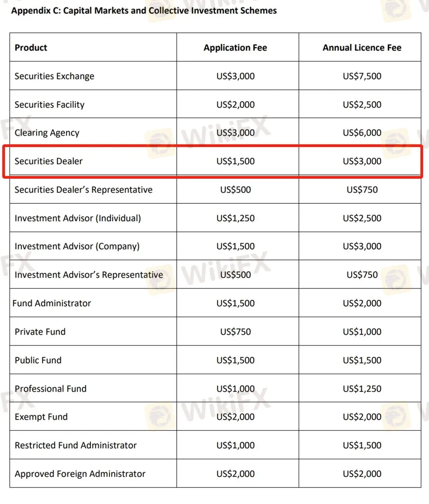This screenshot has width=429, height=504.
Task: Click the Application Fee column header
Action: coord(235,48)
